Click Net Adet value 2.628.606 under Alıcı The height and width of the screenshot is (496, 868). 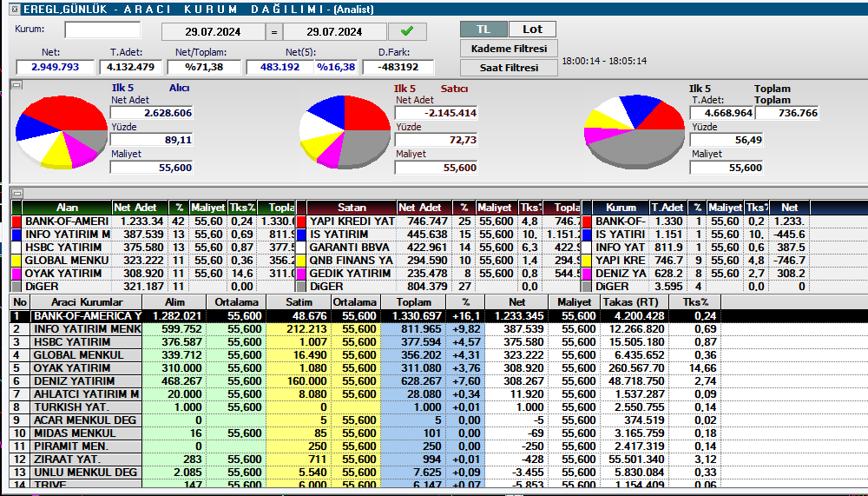tap(151, 113)
